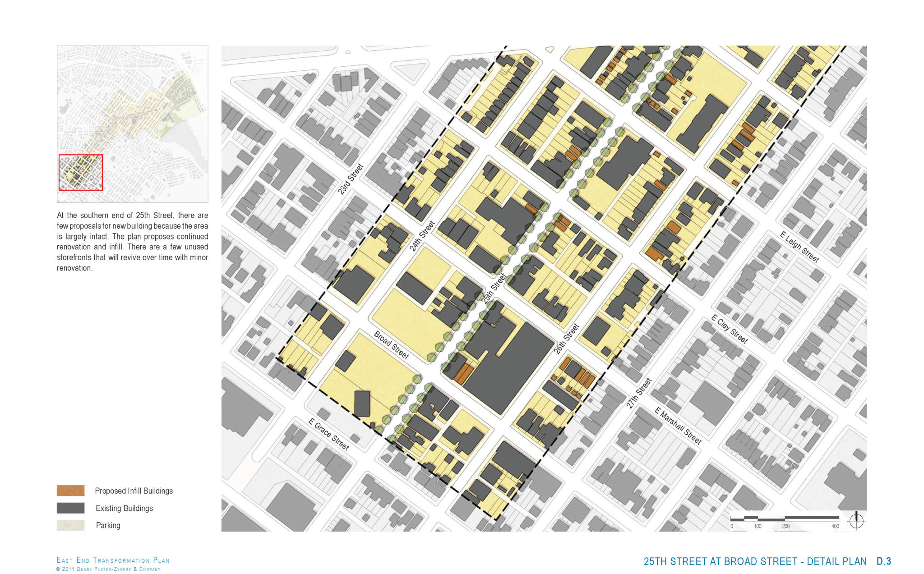The height and width of the screenshot is (574, 924).
Task: Click the dark gray Existing Buildings swatch
Action: tap(70, 508)
